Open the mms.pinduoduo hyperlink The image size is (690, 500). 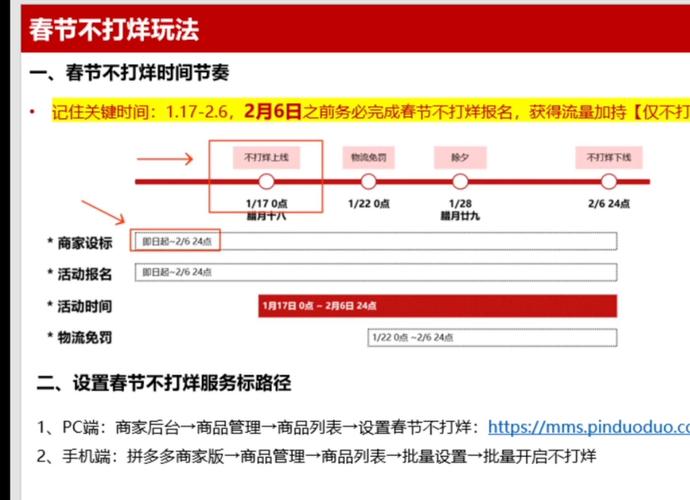tap(589, 427)
